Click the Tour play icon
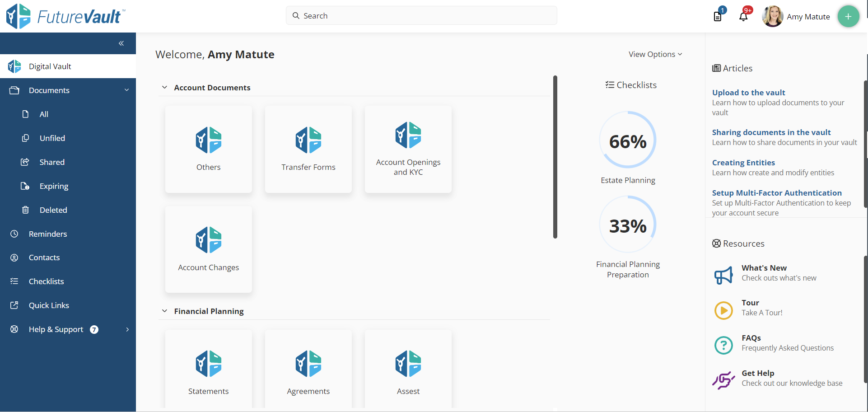868x412 pixels. tap(723, 310)
